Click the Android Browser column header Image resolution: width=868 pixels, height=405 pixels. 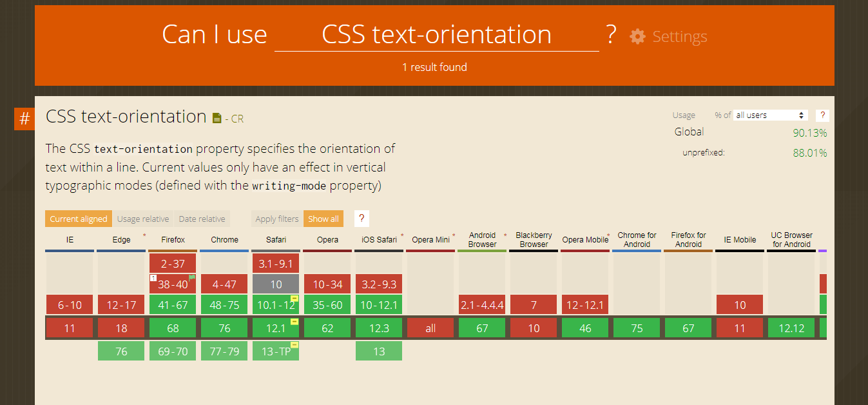pos(482,240)
